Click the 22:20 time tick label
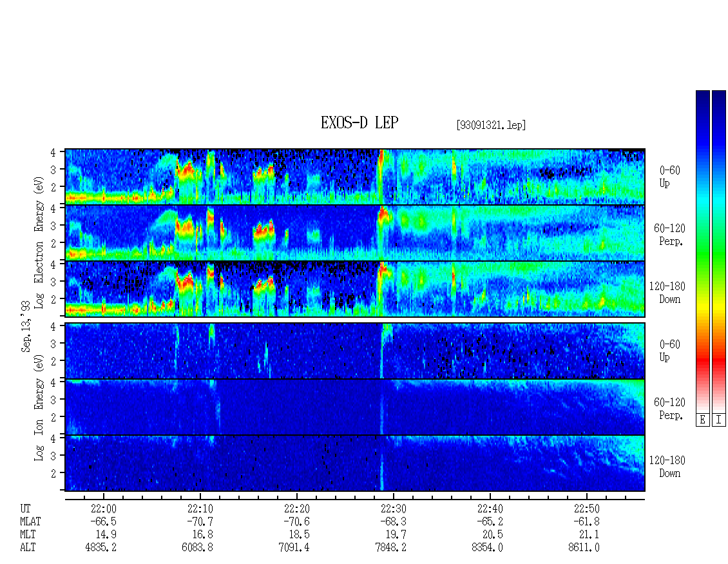 click(297, 509)
